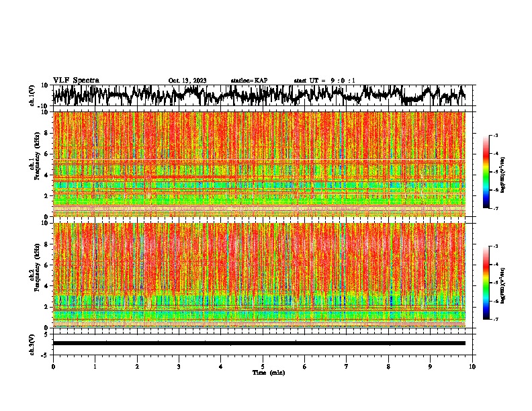The width and height of the screenshot is (532, 411).
Task: Click time axis tick label "1"
Action: (95, 367)
